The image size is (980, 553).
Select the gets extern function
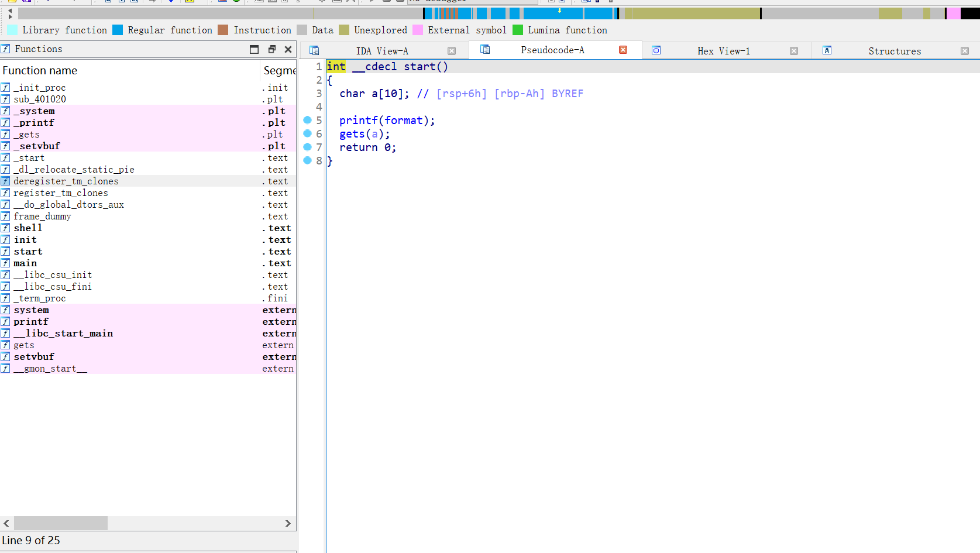click(x=148, y=345)
